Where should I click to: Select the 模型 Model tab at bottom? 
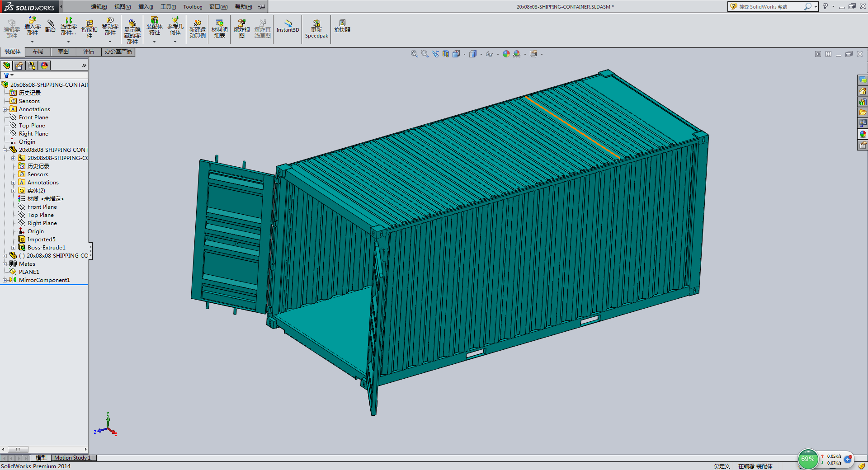click(x=41, y=458)
